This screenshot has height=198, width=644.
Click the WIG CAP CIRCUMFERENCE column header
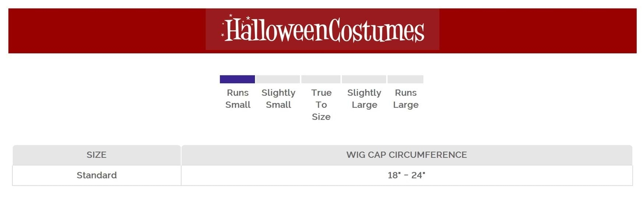tap(407, 155)
